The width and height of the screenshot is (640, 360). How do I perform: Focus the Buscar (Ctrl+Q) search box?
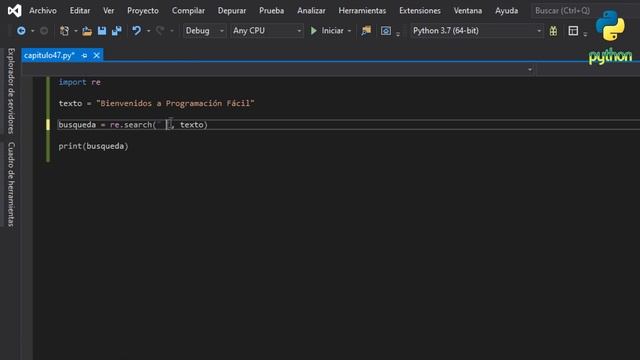click(585, 11)
